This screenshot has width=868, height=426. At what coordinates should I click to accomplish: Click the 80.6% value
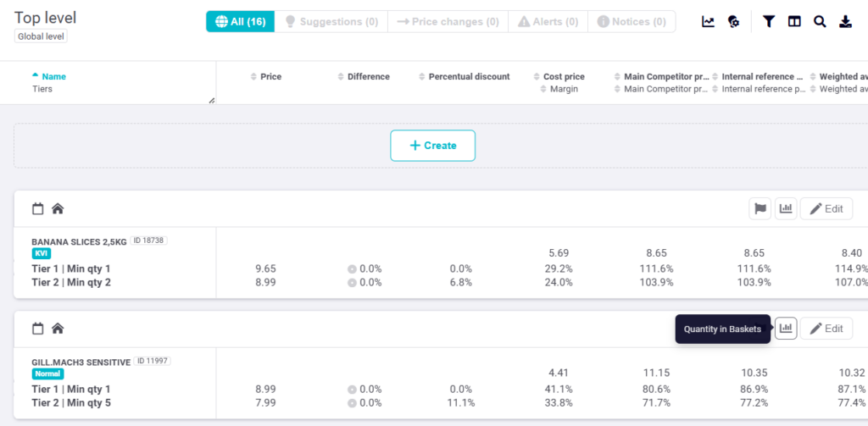pyautogui.click(x=657, y=389)
